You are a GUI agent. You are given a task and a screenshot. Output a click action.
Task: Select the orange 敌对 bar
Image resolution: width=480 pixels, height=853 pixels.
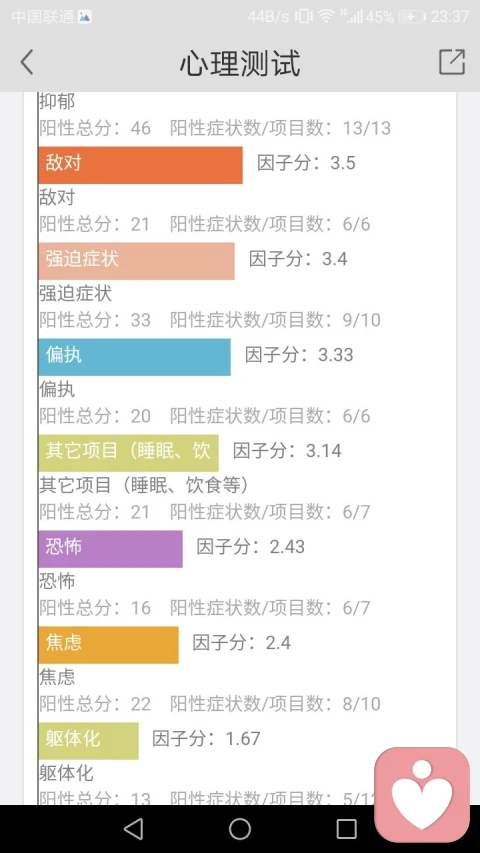point(140,165)
